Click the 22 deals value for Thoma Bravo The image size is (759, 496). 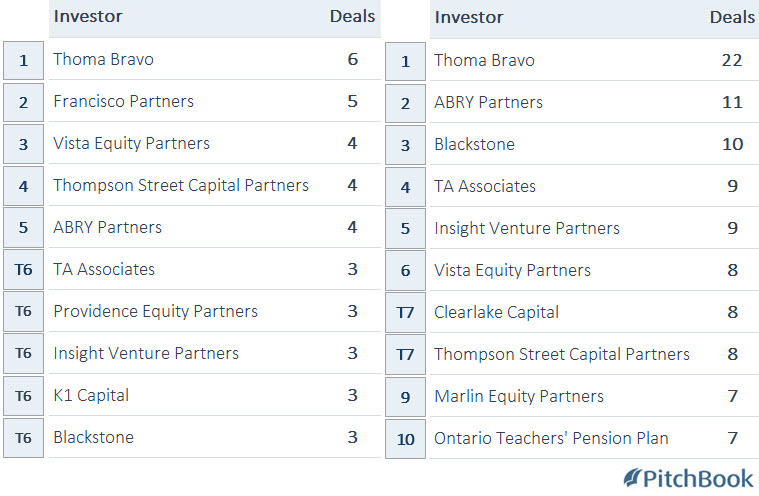pos(731,60)
